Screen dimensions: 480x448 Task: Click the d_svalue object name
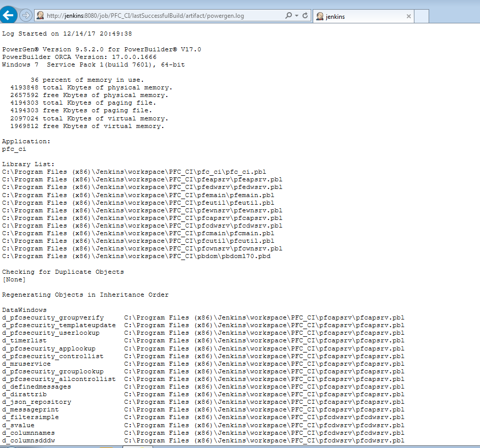18,425
